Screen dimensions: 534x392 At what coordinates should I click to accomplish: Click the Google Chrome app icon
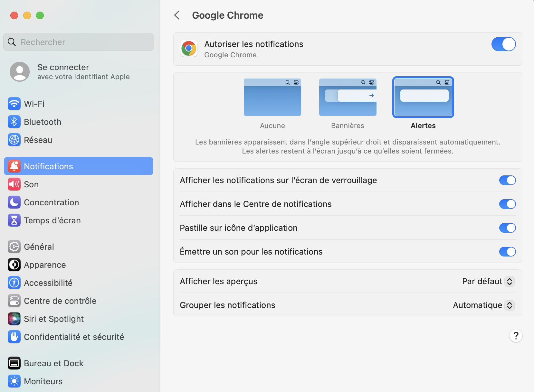point(188,48)
